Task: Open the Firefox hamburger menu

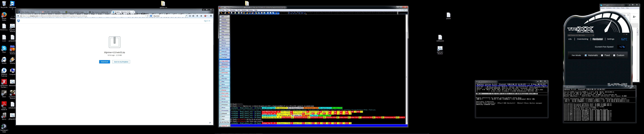Action: click(211, 16)
